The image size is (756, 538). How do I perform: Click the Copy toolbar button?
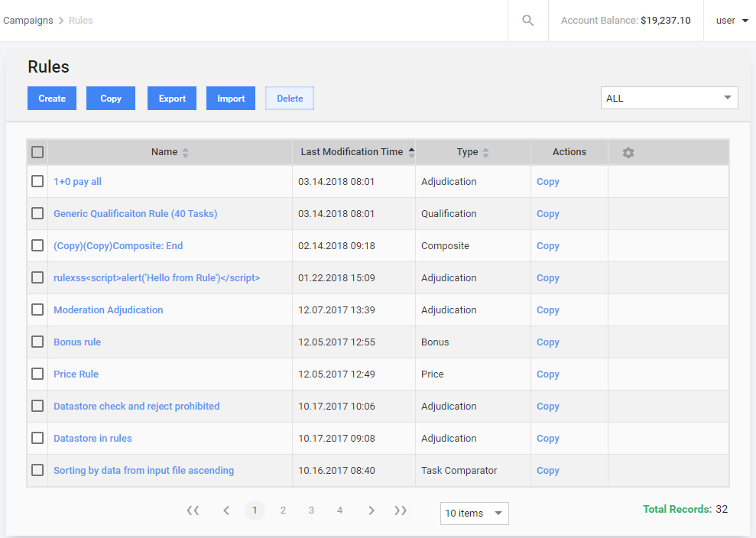[x=111, y=99]
